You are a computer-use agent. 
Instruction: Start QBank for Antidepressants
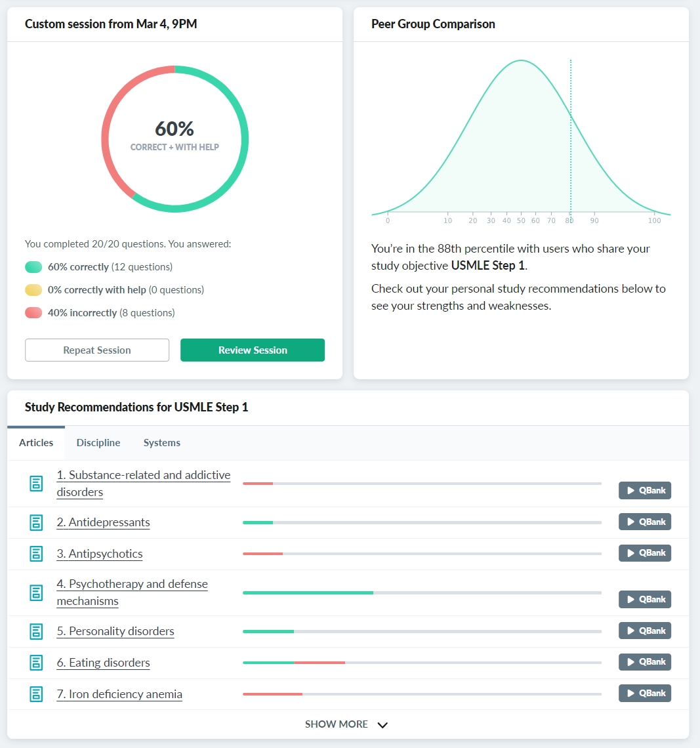coord(644,522)
